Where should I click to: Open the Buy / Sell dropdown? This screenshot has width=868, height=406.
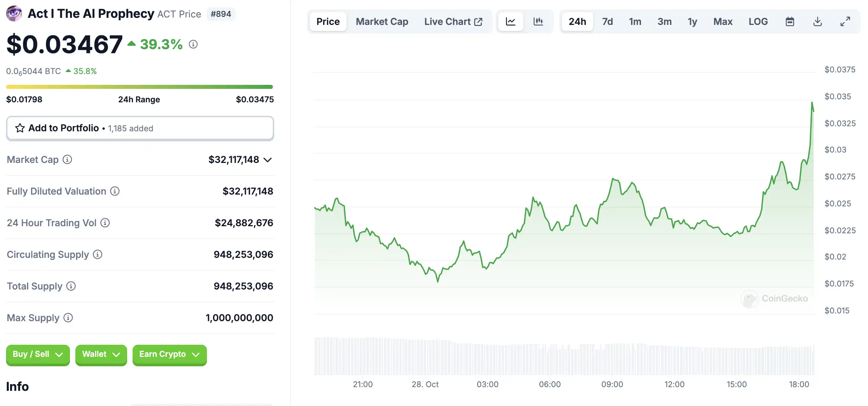click(x=38, y=354)
